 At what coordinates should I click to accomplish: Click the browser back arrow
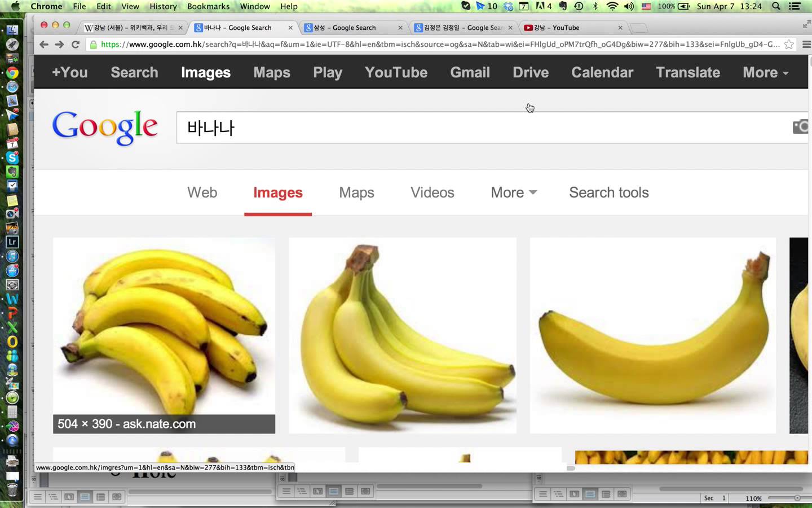coord(44,45)
